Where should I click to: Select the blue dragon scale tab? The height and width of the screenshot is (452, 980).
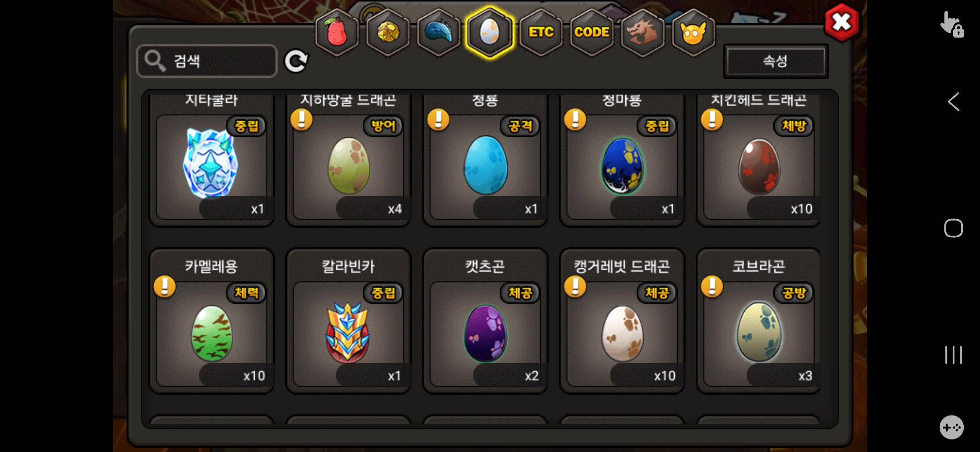point(439,32)
